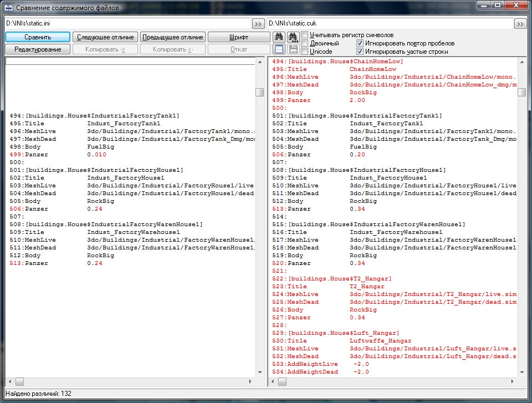Viewport: 532px width, 403px height.
Task: Click right pane horizontal scrollbar thumb
Action: coord(282,381)
